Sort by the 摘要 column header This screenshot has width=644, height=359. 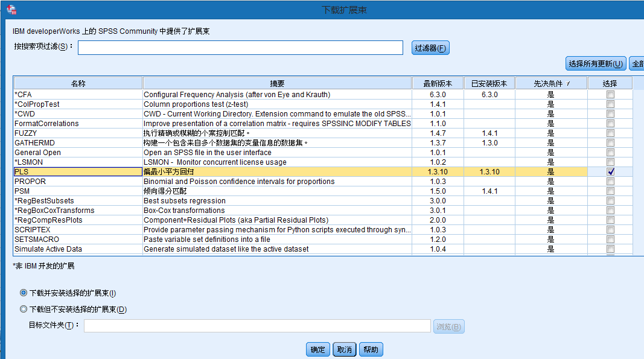click(x=277, y=83)
